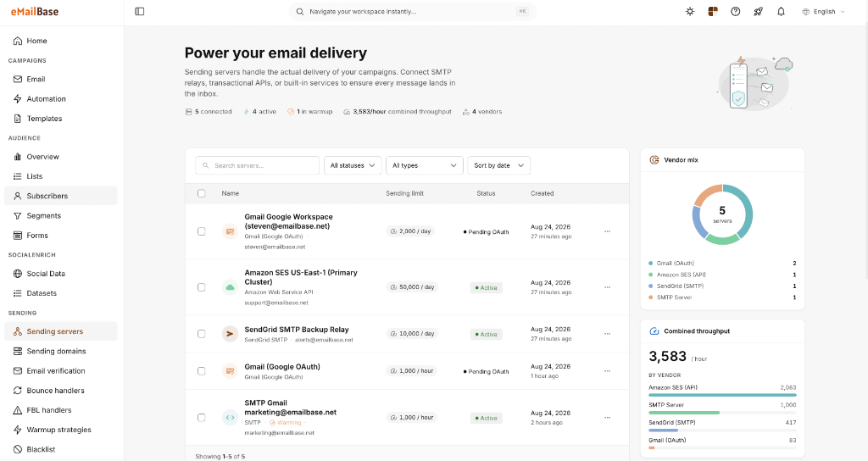
Task: Open actions menu for SendGrid SMTP Backup Relay
Action: 607,334
